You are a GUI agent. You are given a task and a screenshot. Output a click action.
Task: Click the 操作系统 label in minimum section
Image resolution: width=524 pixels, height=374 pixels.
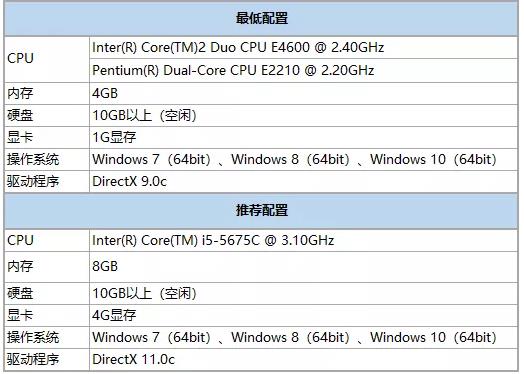point(33,159)
